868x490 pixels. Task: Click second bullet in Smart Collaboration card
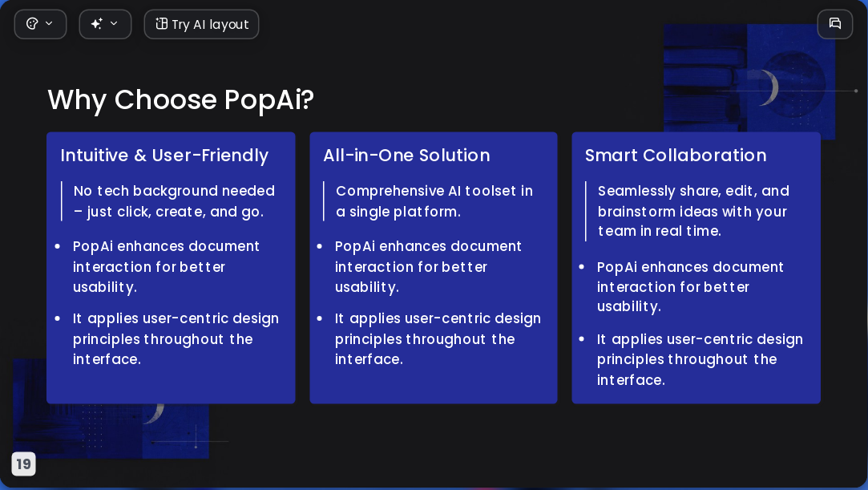pyautogui.click(x=700, y=359)
